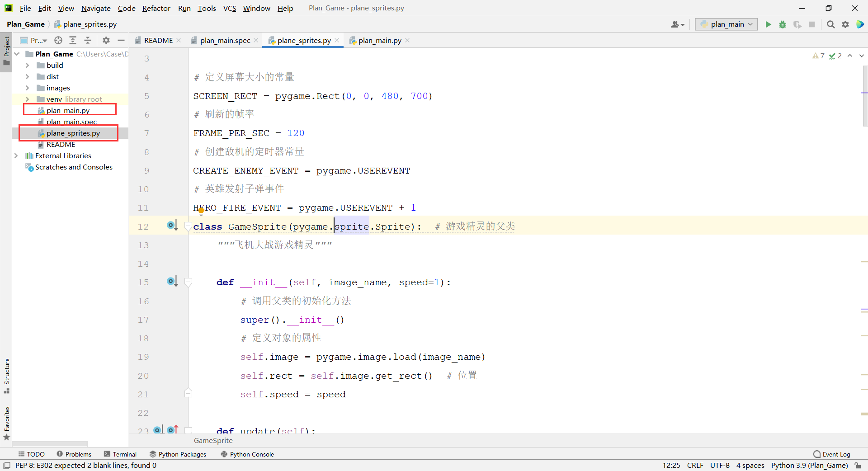Screen dimensions: 868x471
Task: Expand External Libraries in Project panel
Action: (17, 155)
